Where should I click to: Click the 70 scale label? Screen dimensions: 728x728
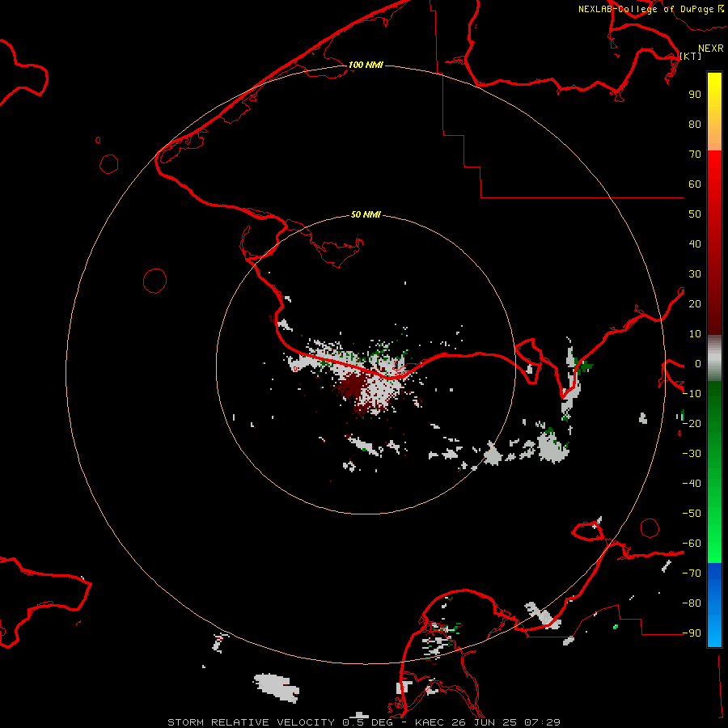pos(695,154)
